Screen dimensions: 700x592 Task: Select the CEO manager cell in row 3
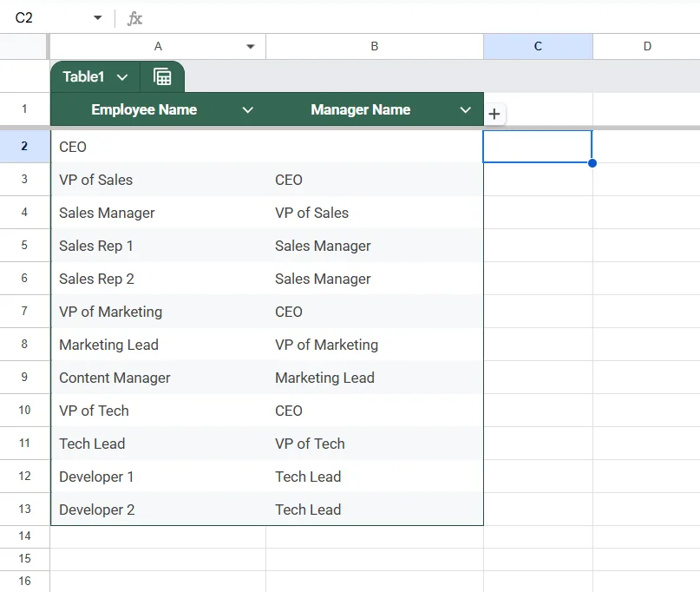(375, 180)
